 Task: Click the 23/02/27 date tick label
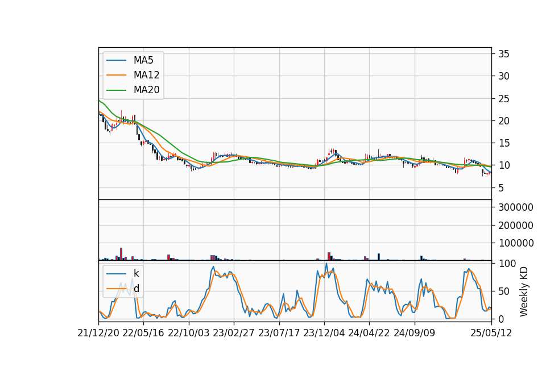(x=234, y=333)
